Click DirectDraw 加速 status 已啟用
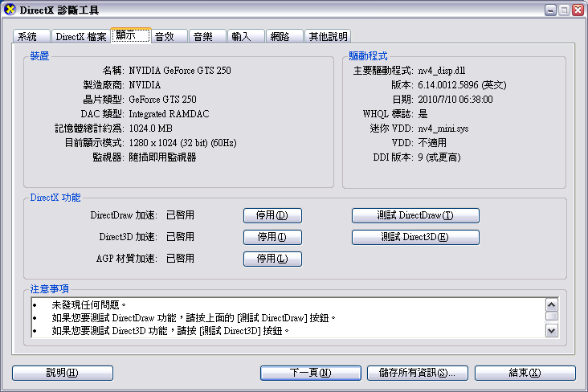This screenshot has width=588, height=392. [x=181, y=215]
